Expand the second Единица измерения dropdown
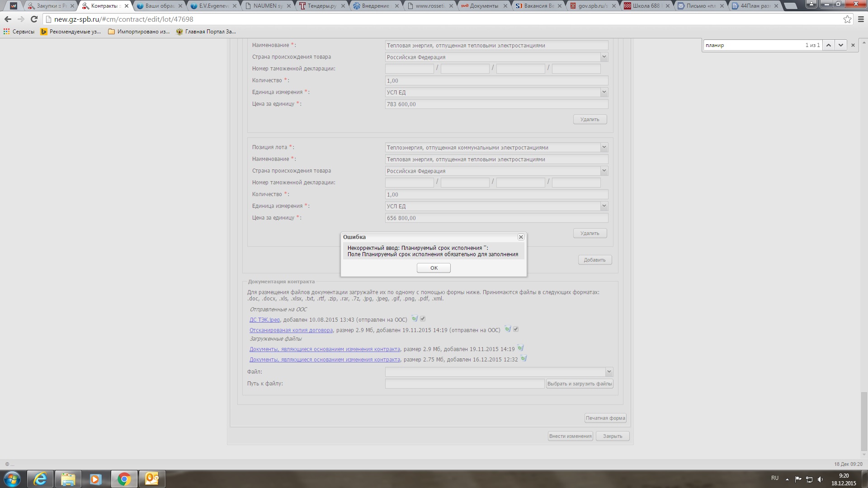 click(604, 206)
